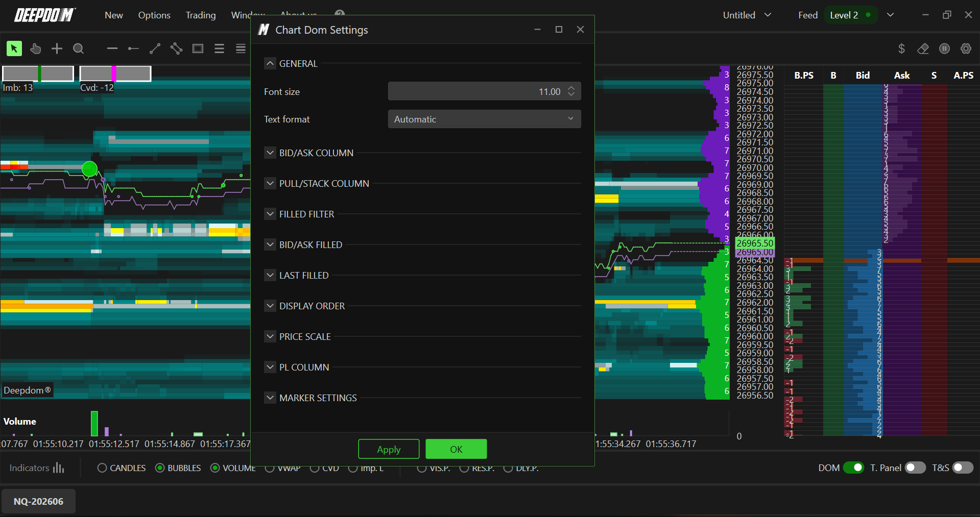Click the dollar sign icon
The image size is (980, 517).
[901, 48]
